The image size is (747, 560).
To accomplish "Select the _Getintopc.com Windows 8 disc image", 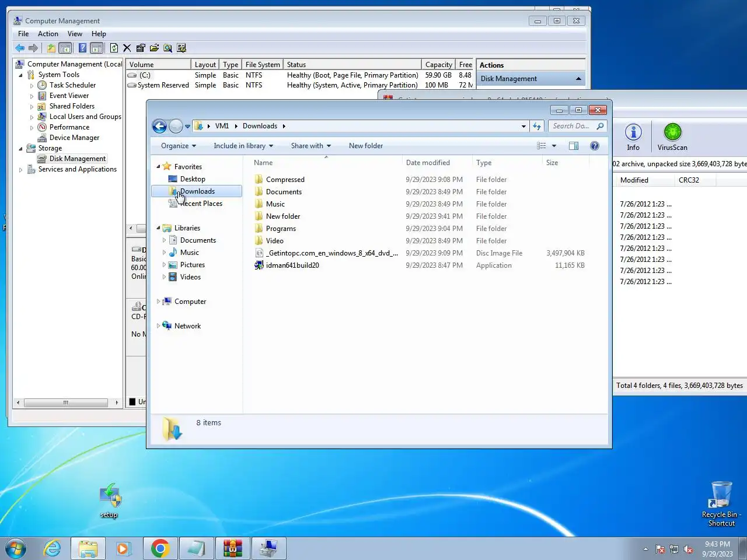I will click(x=327, y=253).
